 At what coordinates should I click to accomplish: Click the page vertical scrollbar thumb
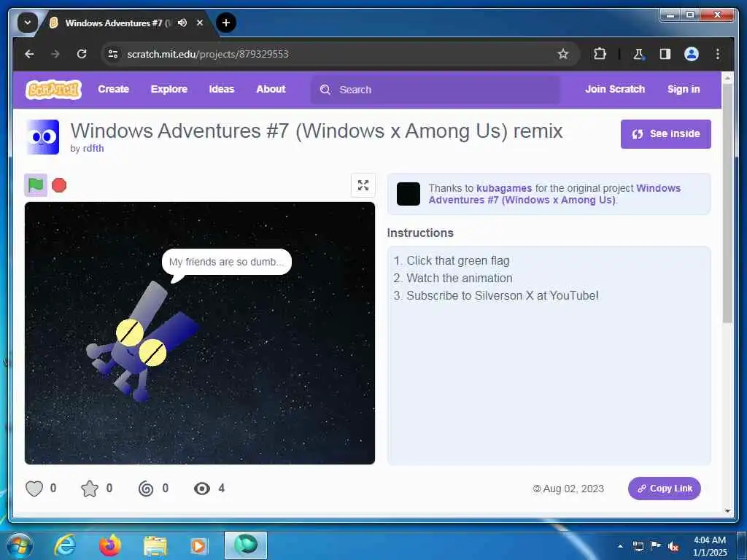(727, 203)
